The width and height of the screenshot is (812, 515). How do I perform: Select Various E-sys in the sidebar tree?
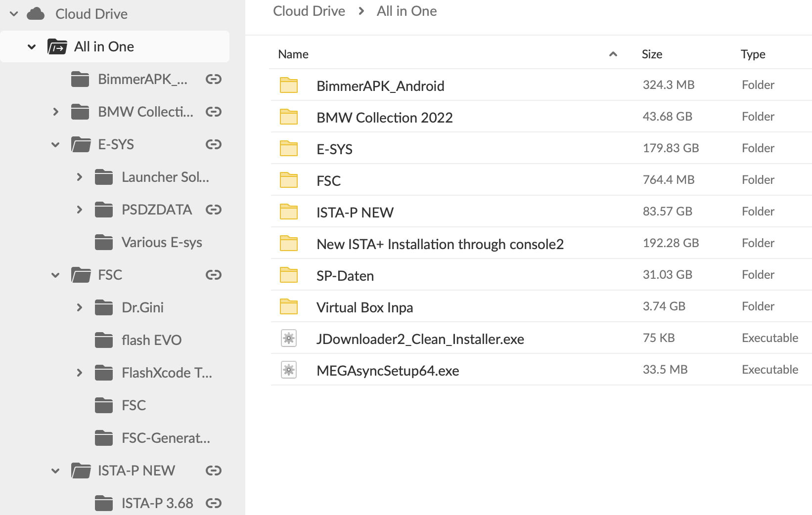tap(162, 242)
